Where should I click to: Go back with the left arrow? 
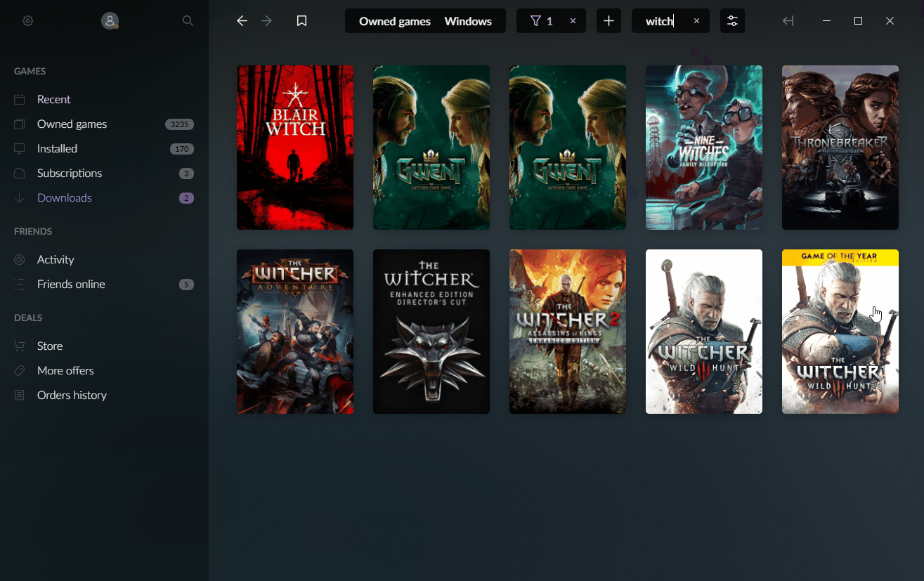click(x=242, y=21)
